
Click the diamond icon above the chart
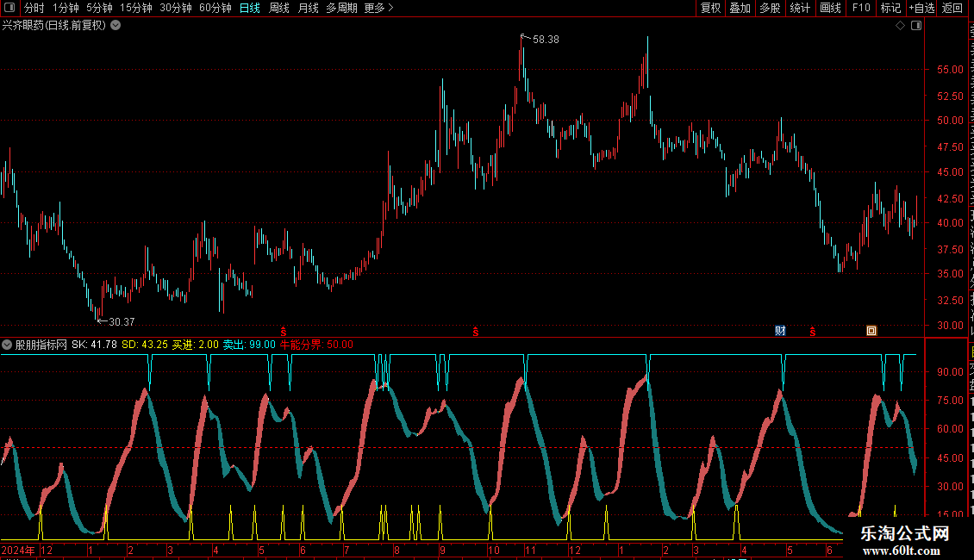coord(900,26)
